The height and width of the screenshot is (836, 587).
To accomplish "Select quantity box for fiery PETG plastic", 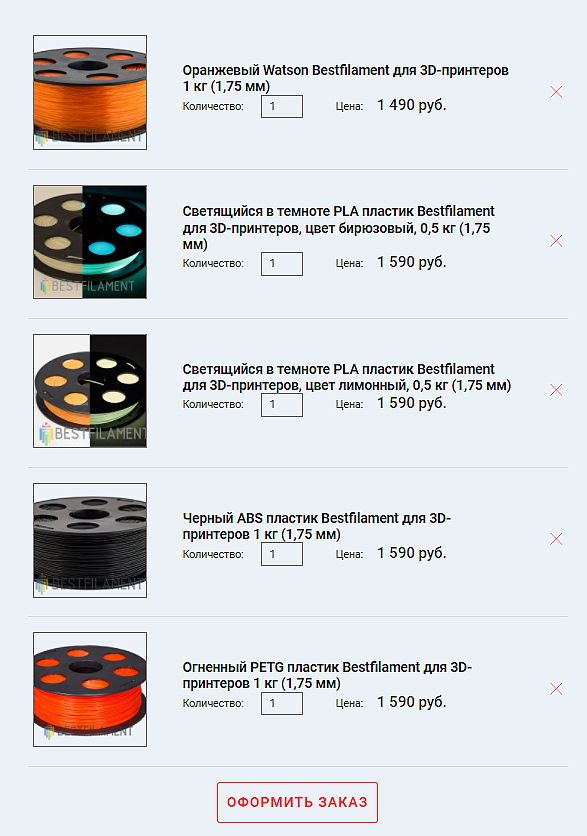I will click(x=282, y=704).
